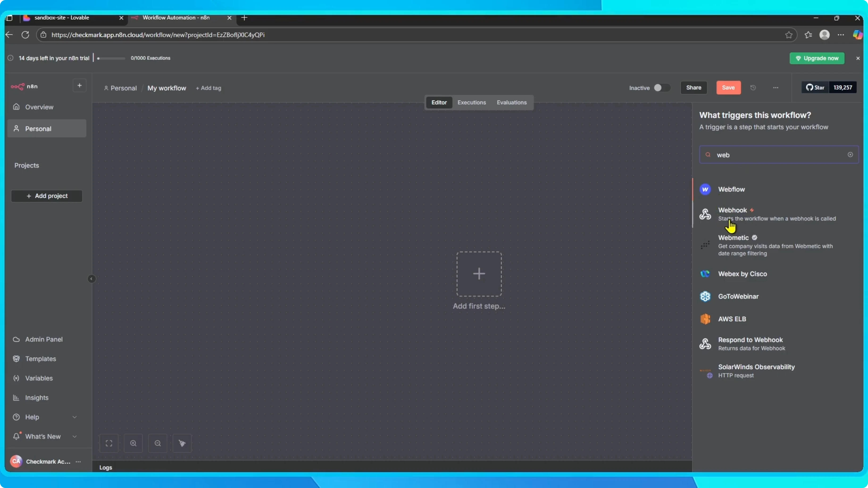The image size is (868, 488).
Task: Open the browser favorites list
Action: tap(808, 35)
